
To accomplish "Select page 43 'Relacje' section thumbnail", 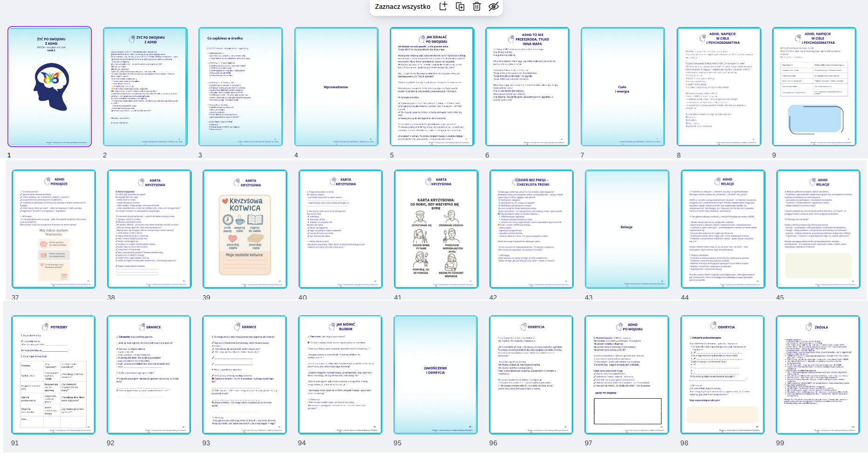I will tap(627, 229).
